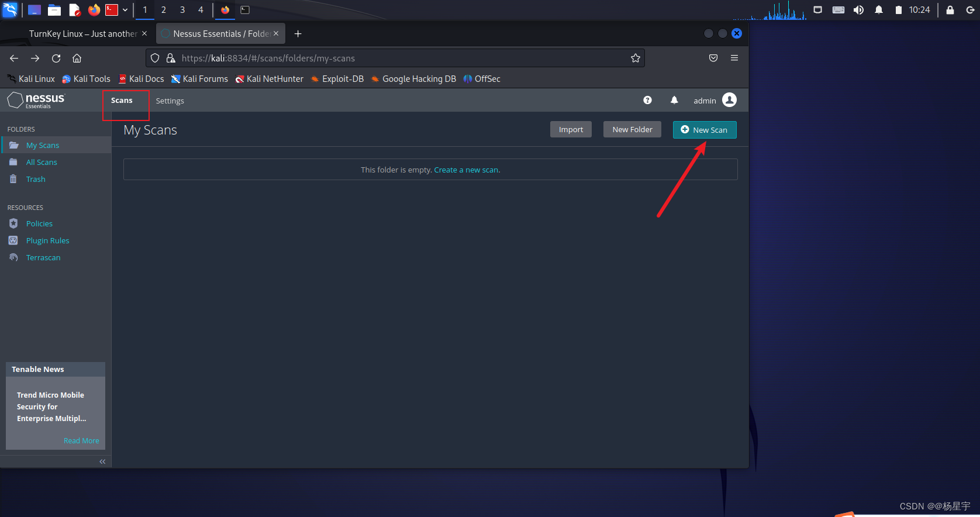The height and width of the screenshot is (517, 980).
Task: Open the Kali Docs bookmark
Action: [141, 79]
